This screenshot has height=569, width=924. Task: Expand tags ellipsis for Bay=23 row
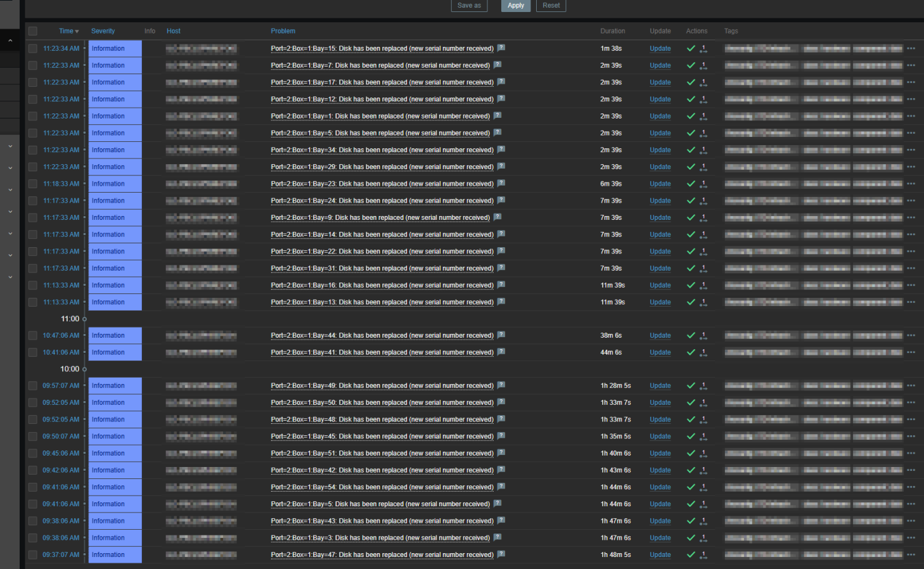(x=911, y=184)
